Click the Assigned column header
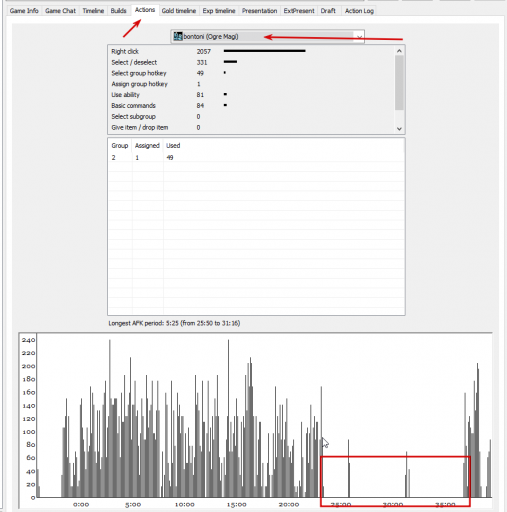This screenshot has height=512, width=507. pos(147,146)
